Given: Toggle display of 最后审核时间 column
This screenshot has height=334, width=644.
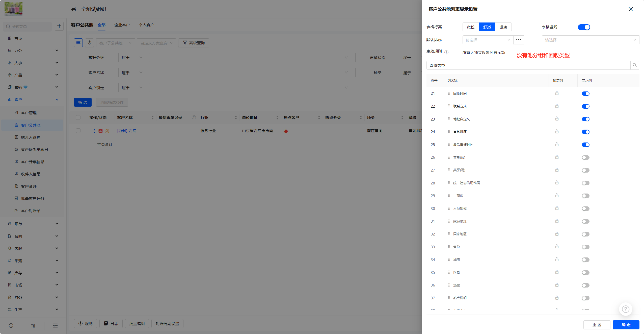Looking at the screenshot, I should pos(585,145).
